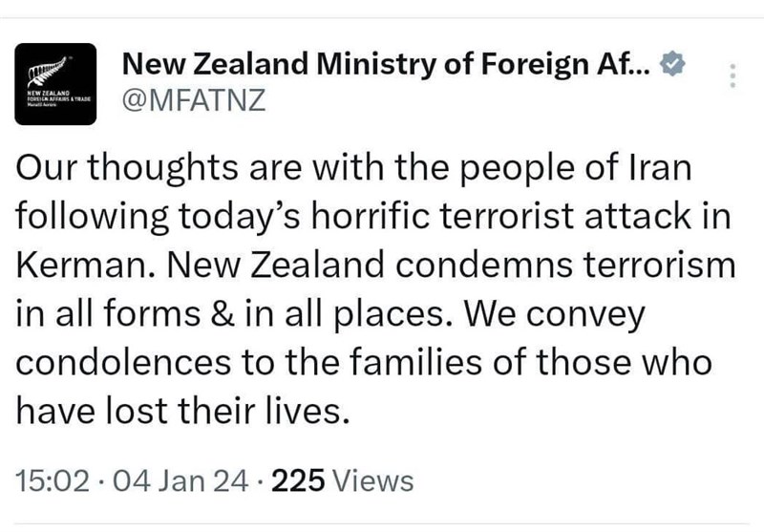The height and width of the screenshot is (532, 764).
Task: Open the MFAT NZ profile avatar
Action: pyautogui.click(x=55, y=84)
